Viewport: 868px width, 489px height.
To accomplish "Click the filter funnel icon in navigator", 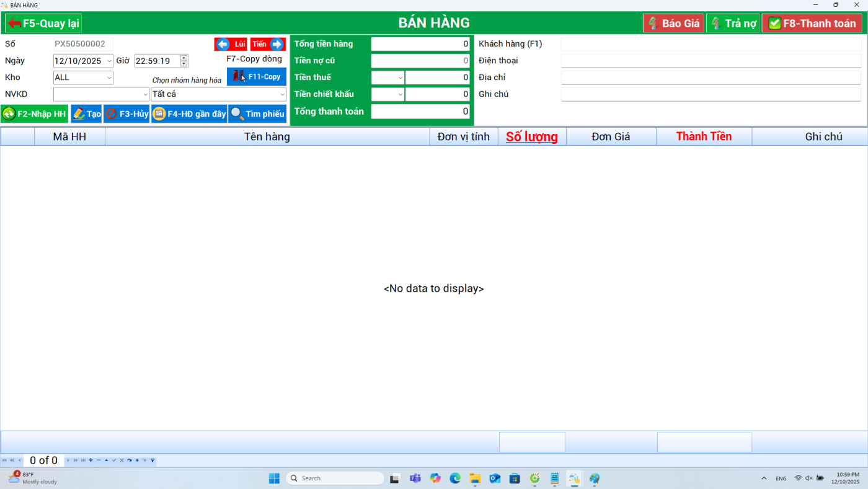I will coord(153,460).
